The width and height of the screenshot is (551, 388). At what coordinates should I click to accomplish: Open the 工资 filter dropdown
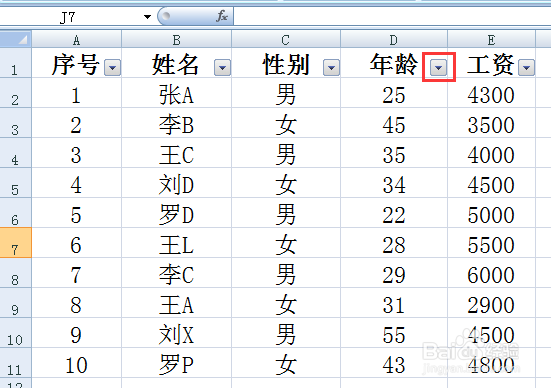[526, 67]
